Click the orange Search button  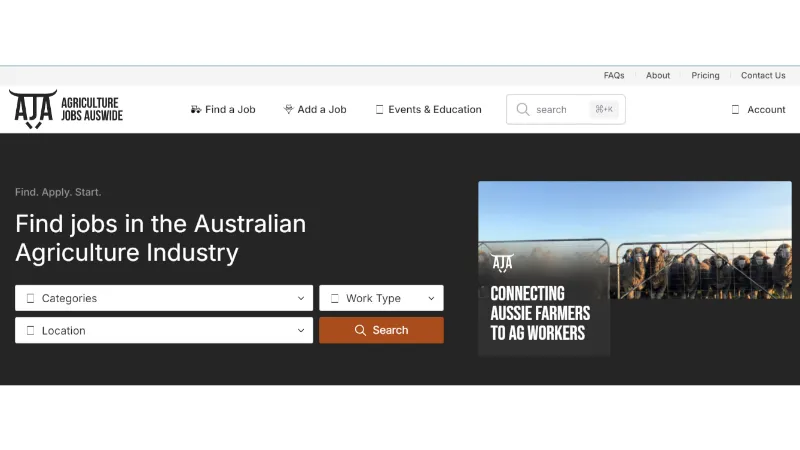pyautogui.click(x=381, y=330)
